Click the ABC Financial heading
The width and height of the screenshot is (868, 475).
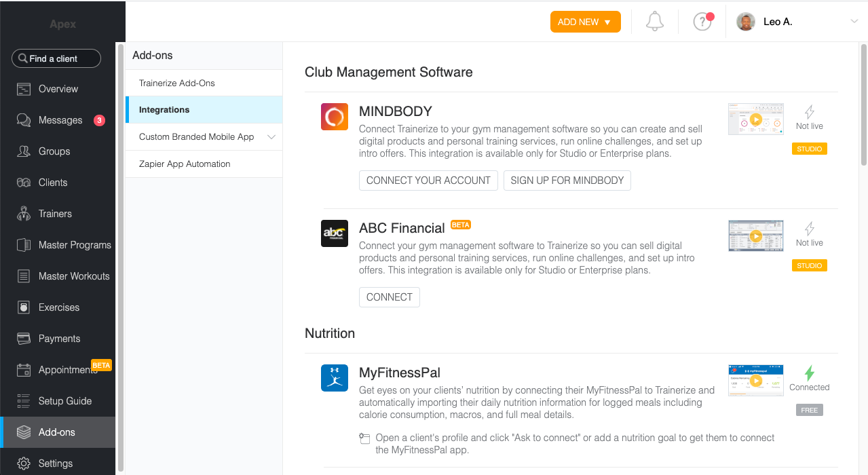click(402, 228)
